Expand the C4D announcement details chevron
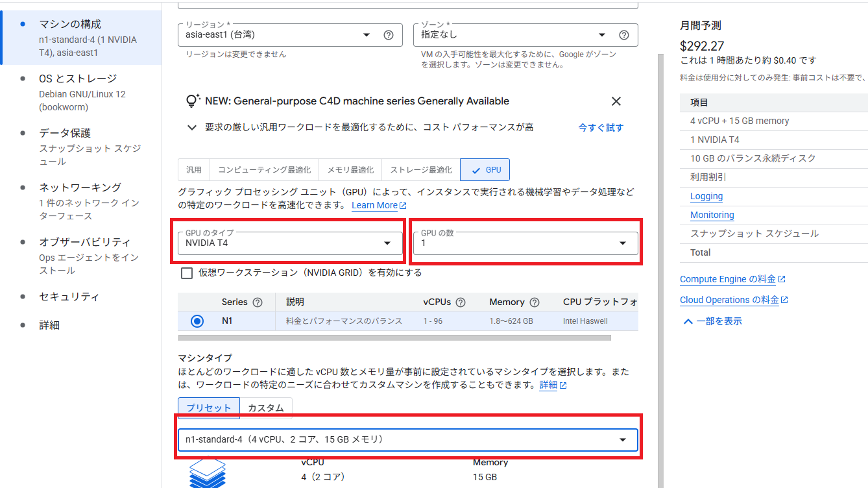This screenshot has height=488, width=868. coord(191,128)
